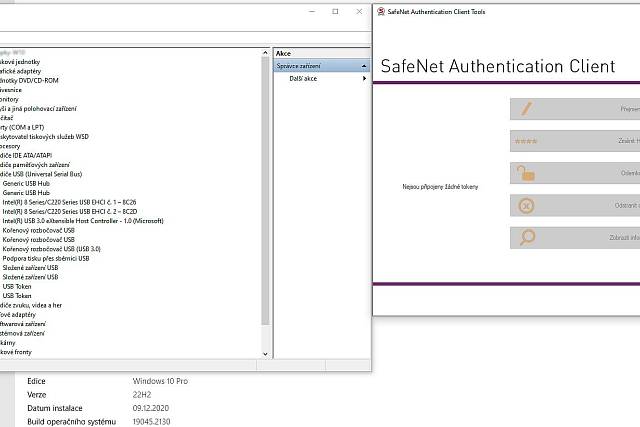Select Další akce in the Akce pane
The image size is (640, 427).
pyautogui.click(x=303, y=78)
